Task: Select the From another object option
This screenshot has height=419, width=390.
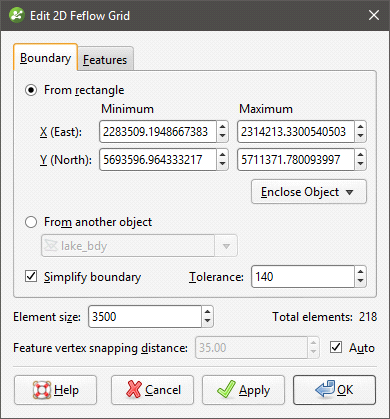Action: [x=31, y=222]
